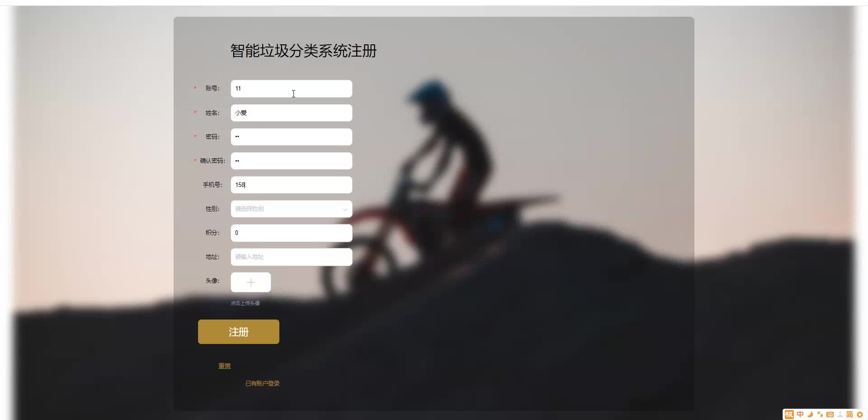
Task: Switch the 简 simplified/traditional icon
Action: click(x=849, y=415)
